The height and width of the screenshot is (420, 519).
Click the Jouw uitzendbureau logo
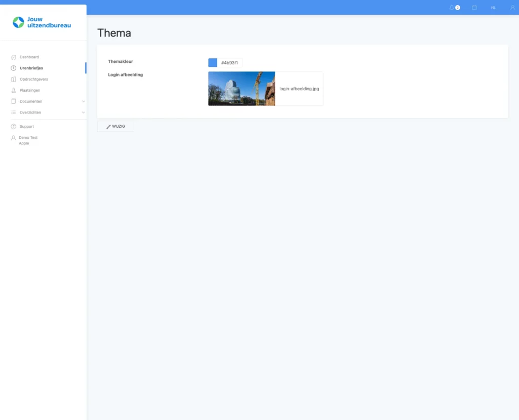click(x=42, y=22)
